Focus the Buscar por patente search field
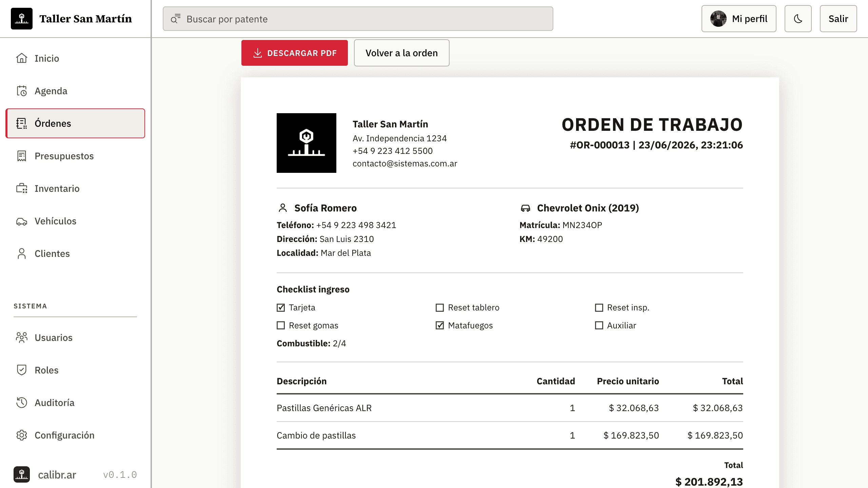 tap(358, 19)
